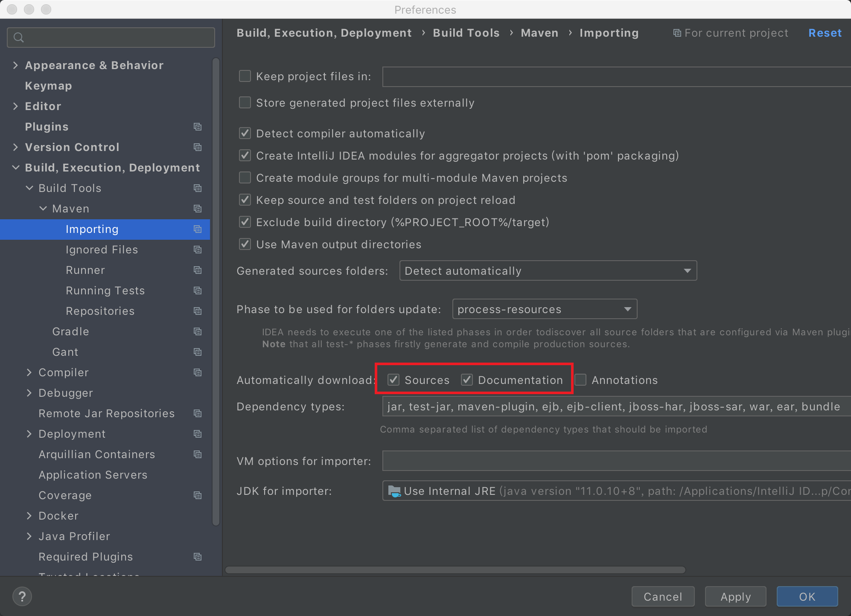Click the Cancel button
The image size is (851, 616).
tap(663, 596)
